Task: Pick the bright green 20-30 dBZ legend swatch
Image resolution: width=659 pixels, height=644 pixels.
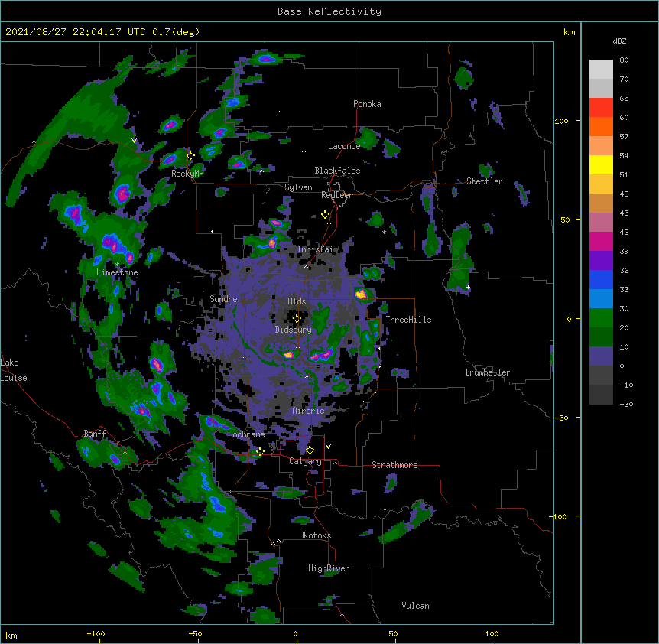Action: coord(601,318)
